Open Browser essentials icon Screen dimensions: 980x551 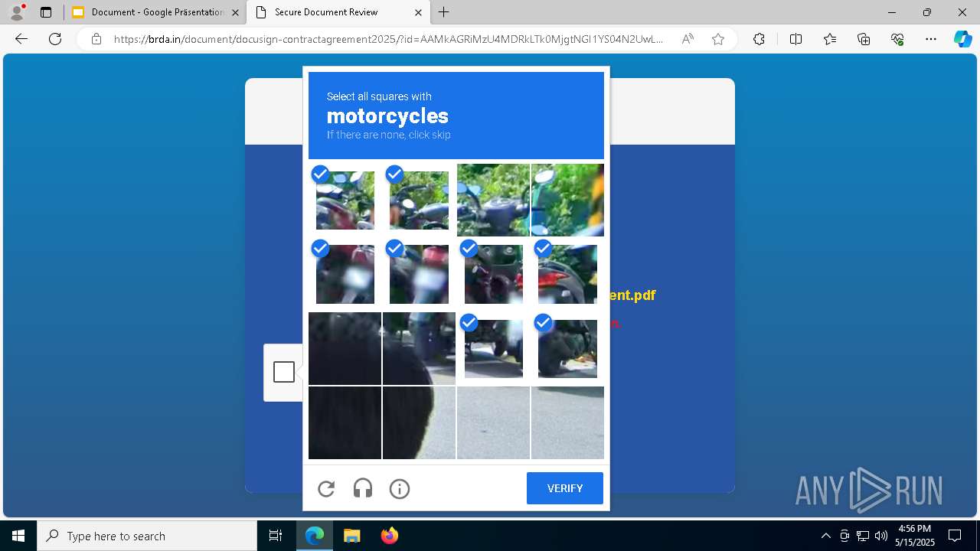[x=897, y=39]
